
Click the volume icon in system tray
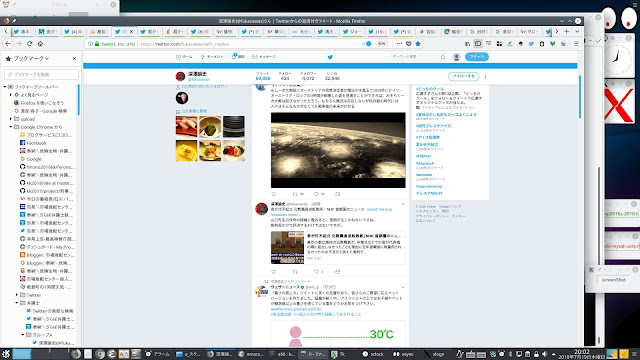(x=544, y=354)
